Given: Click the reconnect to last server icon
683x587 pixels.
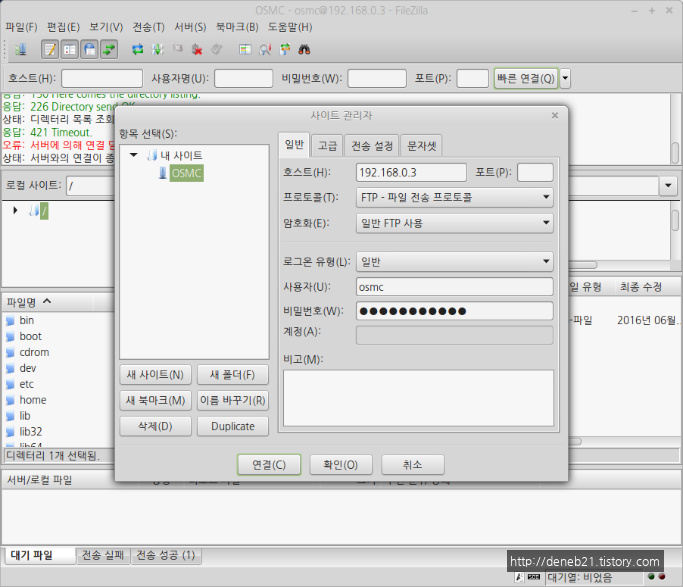Looking at the screenshot, I should [215, 49].
